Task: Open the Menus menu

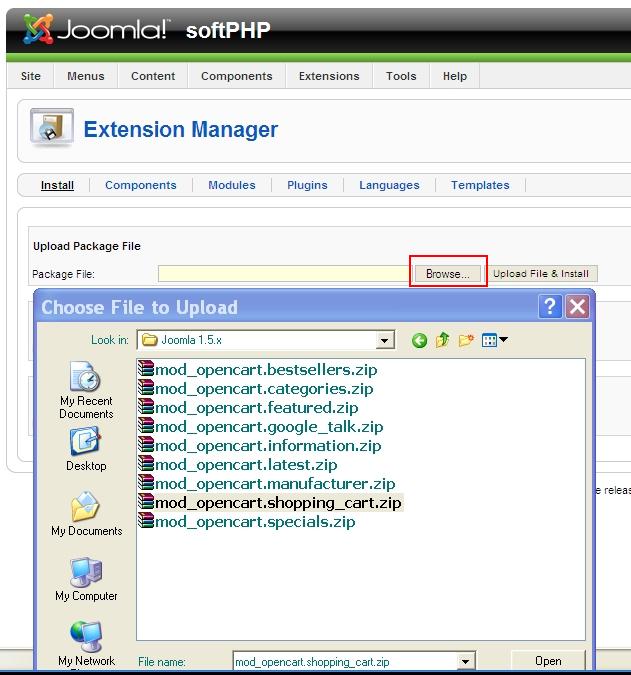Action: (86, 76)
